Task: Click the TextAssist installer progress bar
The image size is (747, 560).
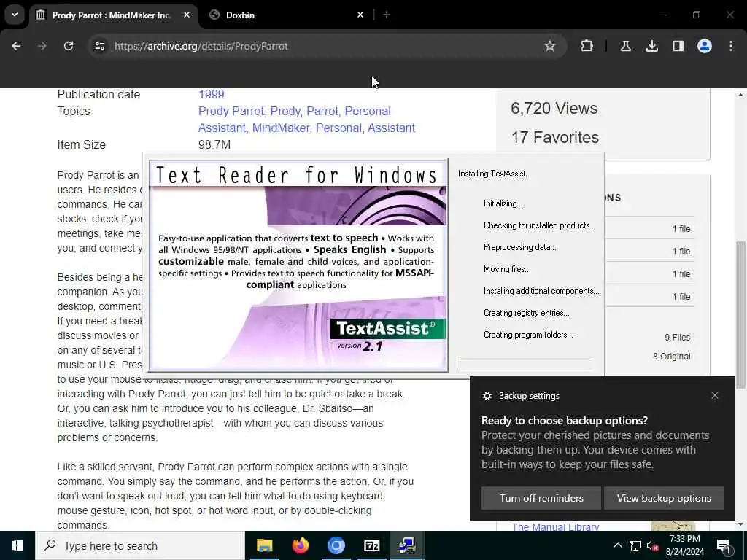Action: 527,363
